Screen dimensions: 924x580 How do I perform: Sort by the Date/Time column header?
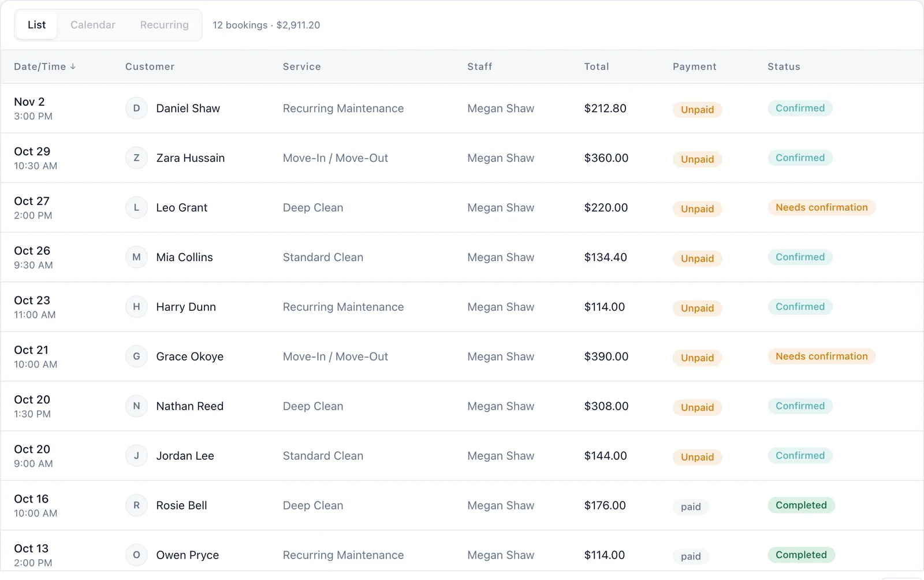pos(45,67)
